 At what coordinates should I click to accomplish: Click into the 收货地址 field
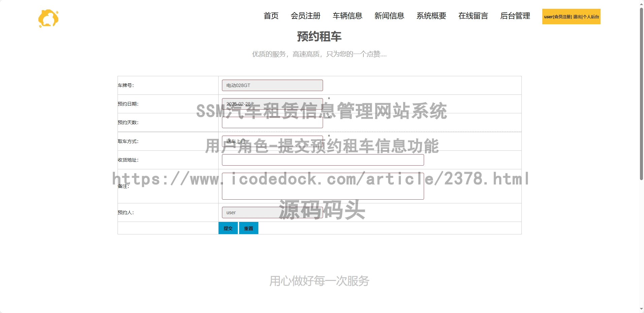[323, 160]
